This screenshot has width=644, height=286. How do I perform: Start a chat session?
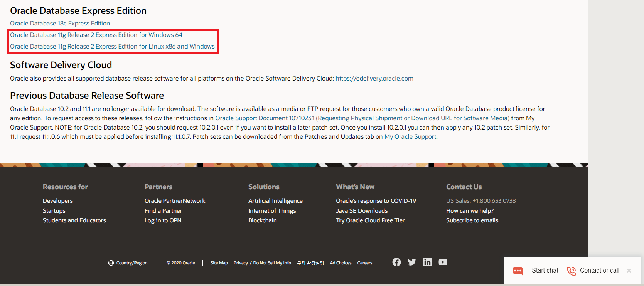point(545,271)
